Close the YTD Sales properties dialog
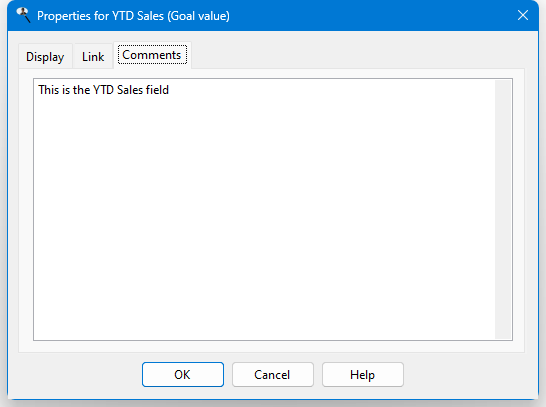 [x=523, y=15]
